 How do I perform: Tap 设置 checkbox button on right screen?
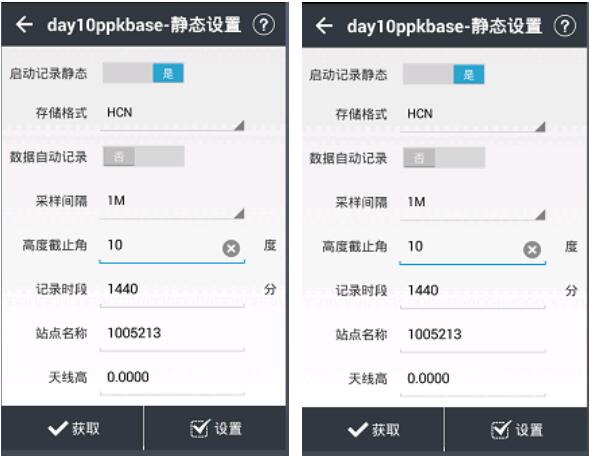point(517,429)
